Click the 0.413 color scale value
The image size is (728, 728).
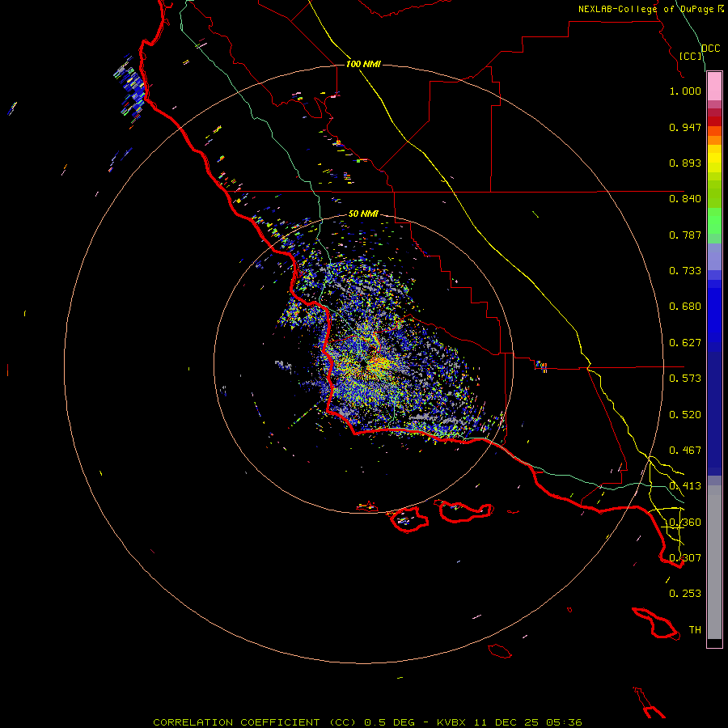[x=685, y=486]
